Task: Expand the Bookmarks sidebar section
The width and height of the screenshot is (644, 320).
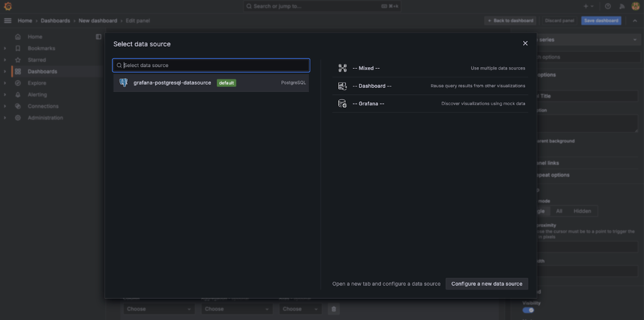Action: pyautogui.click(x=5, y=48)
